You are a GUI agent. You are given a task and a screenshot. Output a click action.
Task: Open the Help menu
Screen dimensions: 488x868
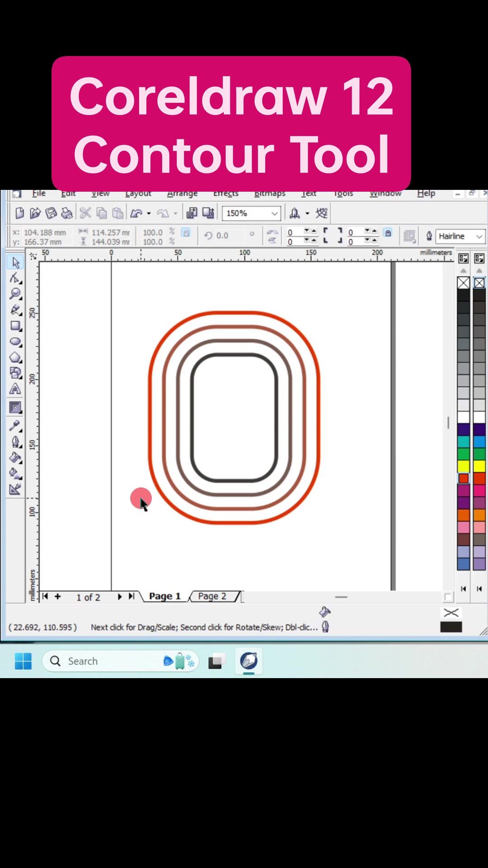click(x=426, y=193)
